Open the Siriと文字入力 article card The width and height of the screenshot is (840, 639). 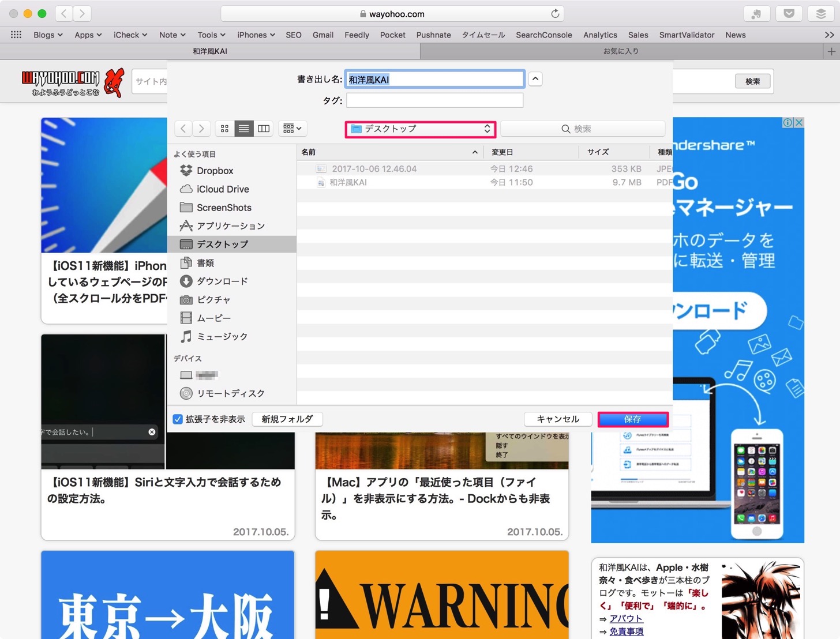pos(168,437)
